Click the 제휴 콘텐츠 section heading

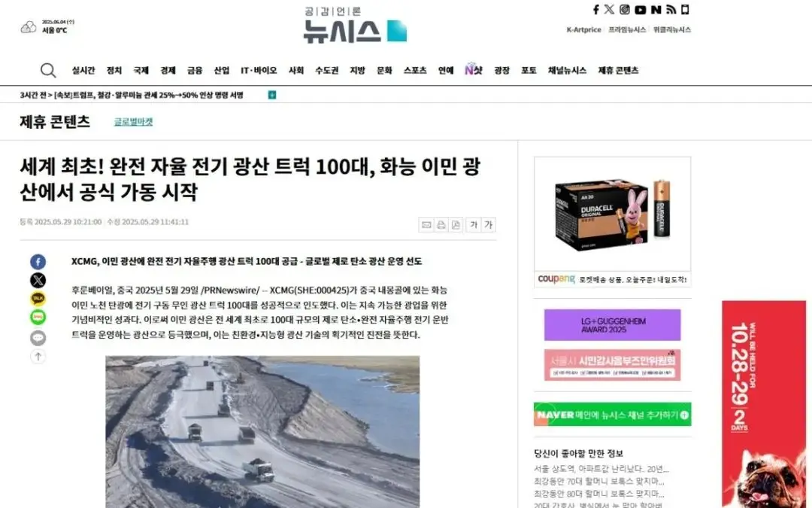point(55,122)
